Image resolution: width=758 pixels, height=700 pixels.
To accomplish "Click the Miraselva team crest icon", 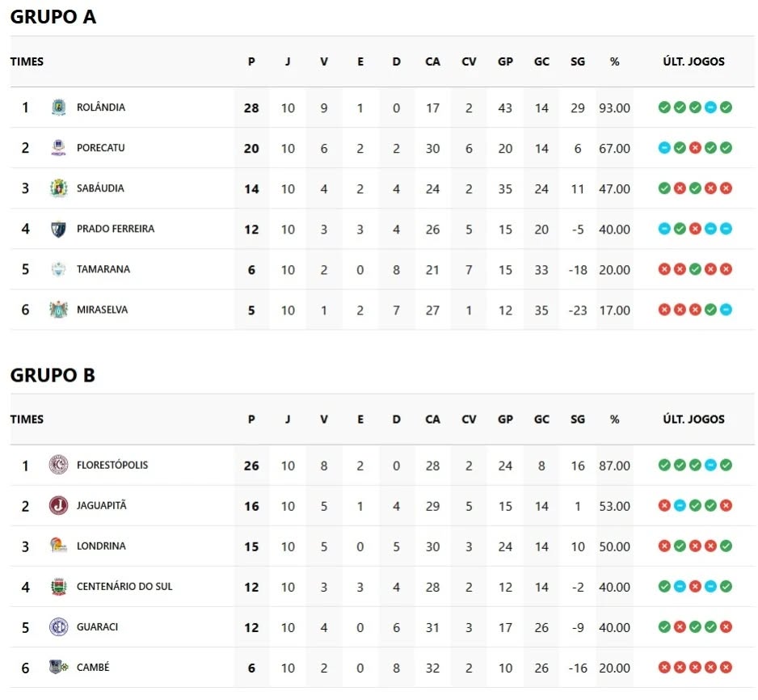I will tap(58, 310).
